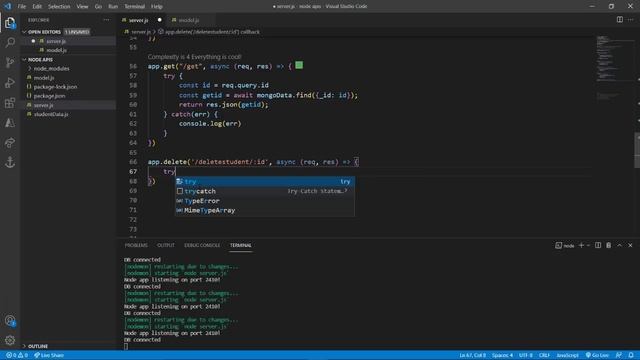
Task: Open the anchor icon view in activity bar
Action: 10,162
